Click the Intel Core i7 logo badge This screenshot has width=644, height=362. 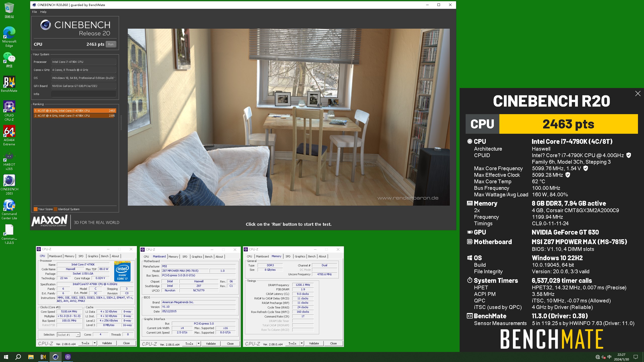click(122, 271)
